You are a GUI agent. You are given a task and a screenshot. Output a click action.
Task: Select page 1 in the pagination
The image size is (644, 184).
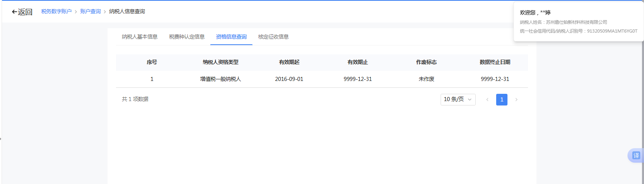502,99
